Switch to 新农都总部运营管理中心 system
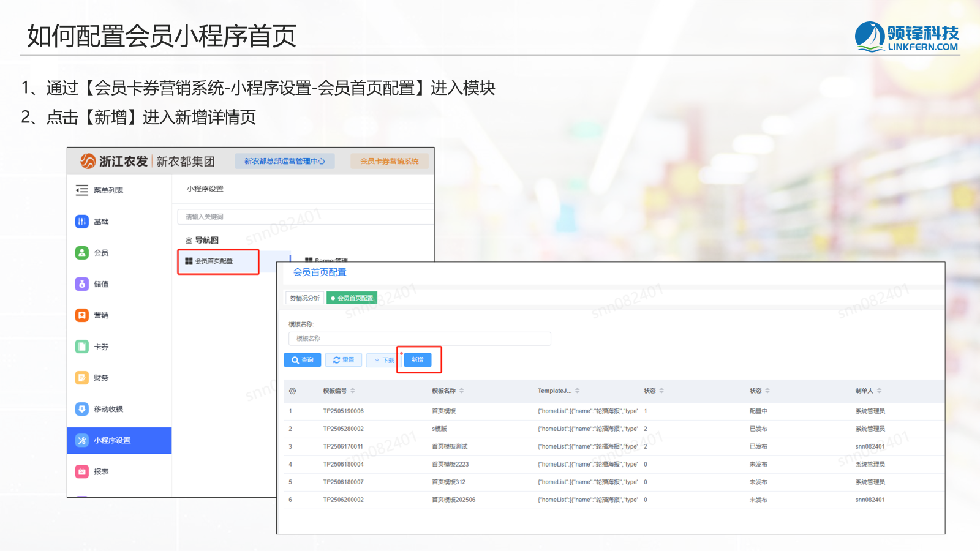 [x=285, y=161]
